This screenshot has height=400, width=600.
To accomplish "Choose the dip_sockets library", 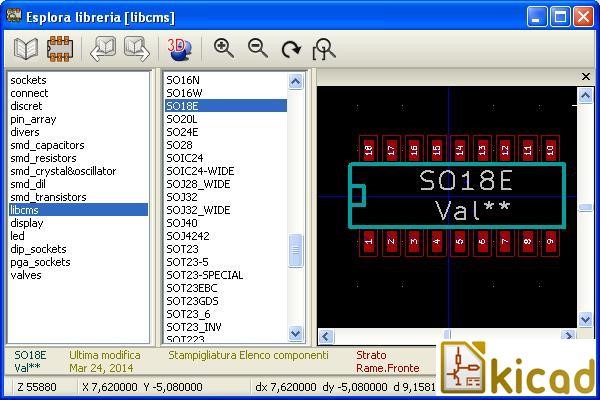I will point(38,249).
